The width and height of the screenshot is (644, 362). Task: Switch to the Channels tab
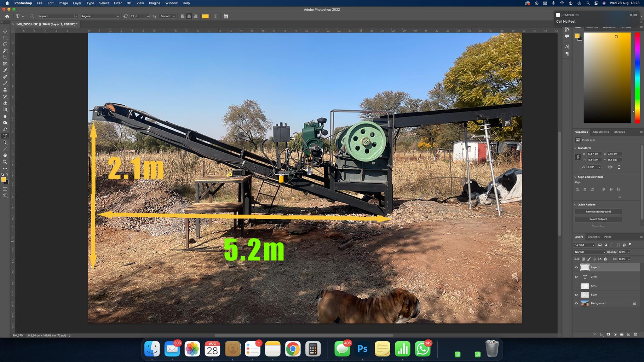click(x=593, y=237)
